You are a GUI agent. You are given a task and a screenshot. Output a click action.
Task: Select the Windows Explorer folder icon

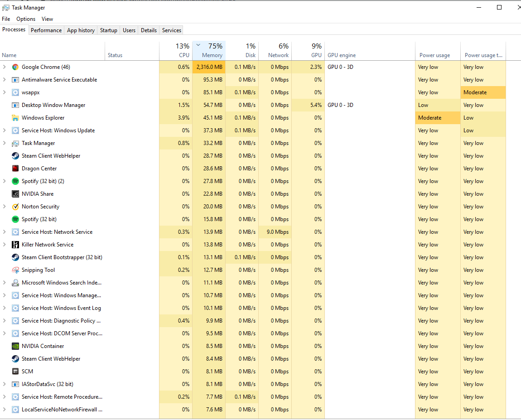point(15,118)
